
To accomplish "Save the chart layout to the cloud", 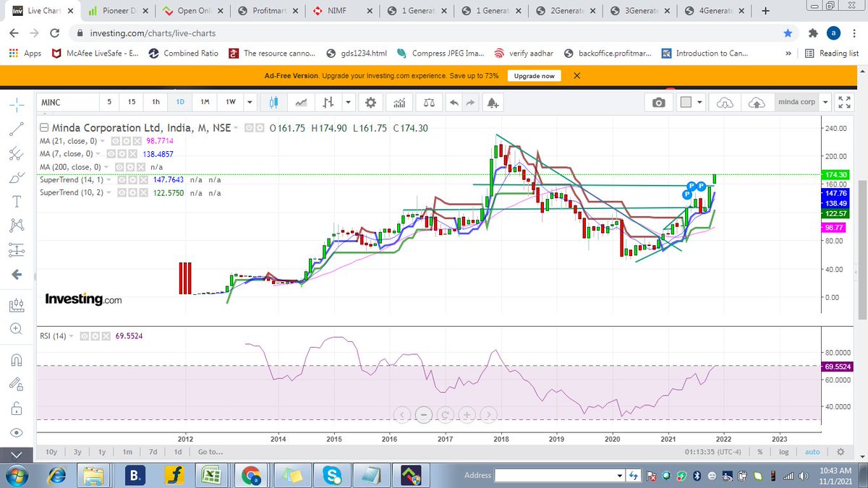I will tap(757, 103).
